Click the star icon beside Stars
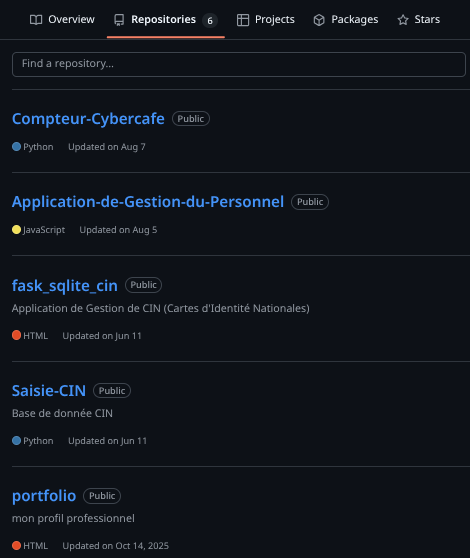Image resolution: width=470 pixels, height=558 pixels. [x=403, y=20]
